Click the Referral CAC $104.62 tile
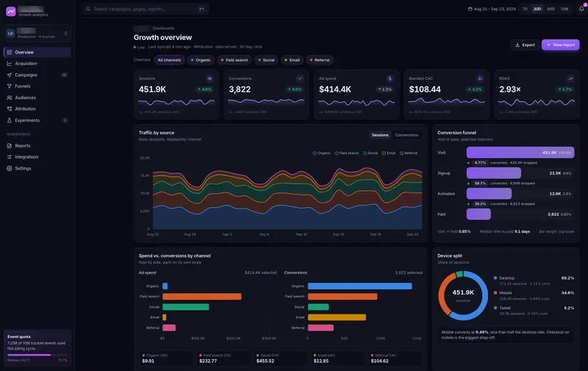588x371 pixels. pos(395,359)
